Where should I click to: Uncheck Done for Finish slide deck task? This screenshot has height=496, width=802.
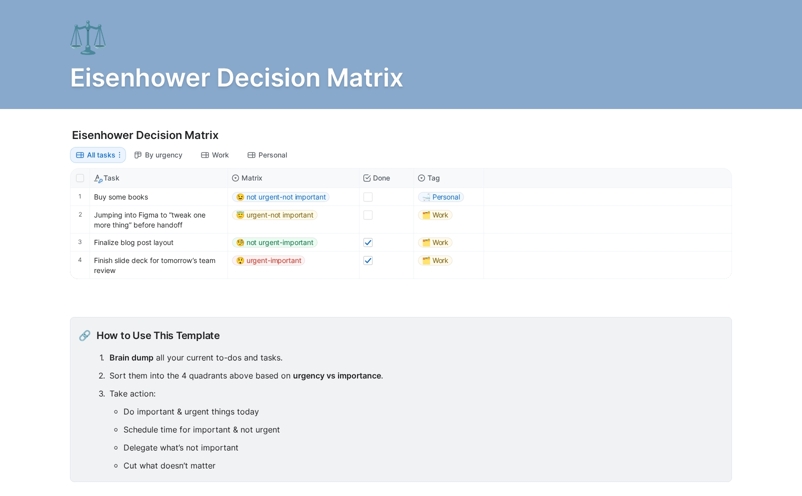coord(368,260)
